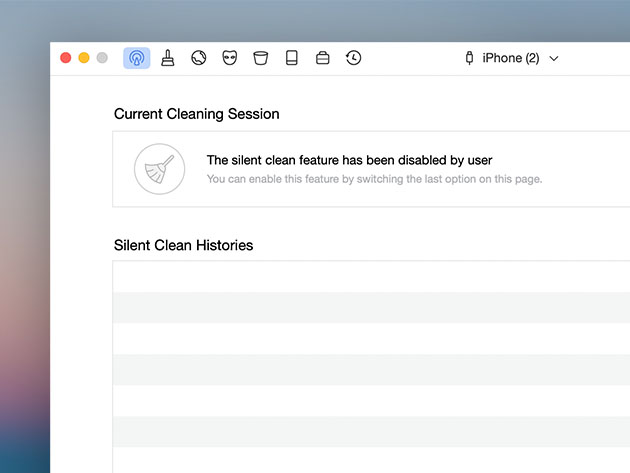Image resolution: width=630 pixels, height=473 pixels.
Task: Open the iPhone (2) device selector
Action: 511,58
